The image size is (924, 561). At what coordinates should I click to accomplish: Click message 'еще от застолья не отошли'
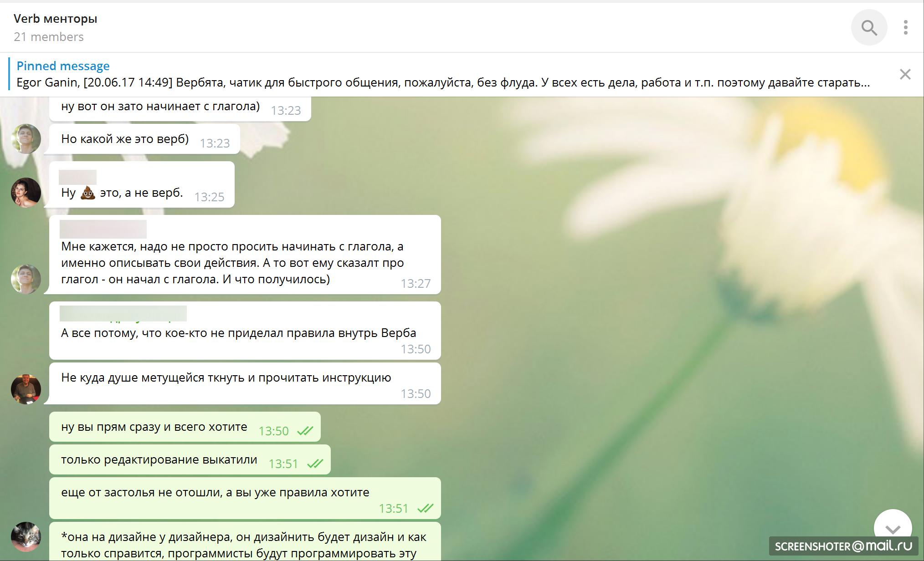point(215,493)
